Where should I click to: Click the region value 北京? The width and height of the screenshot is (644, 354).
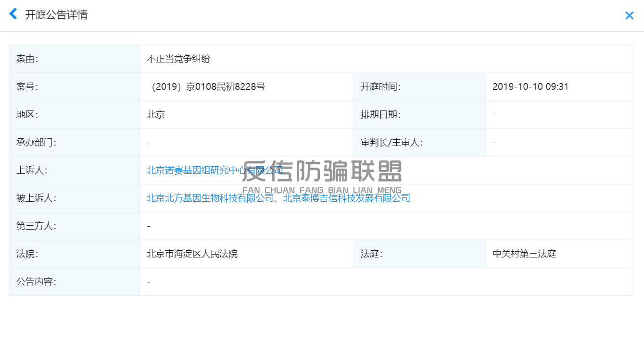click(156, 115)
